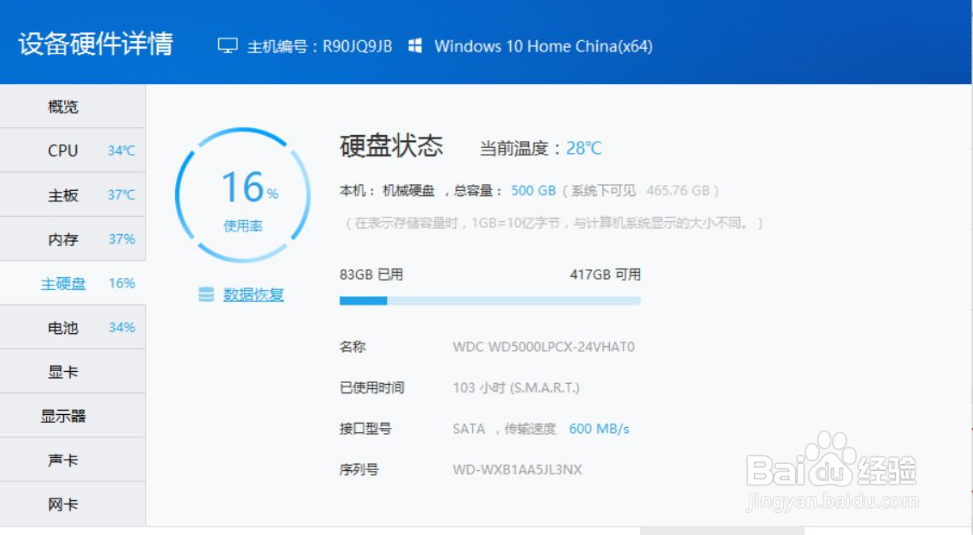Image resolution: width=973 pixels, height=535 pixels.
Task: Select the 主硬盘 main disk tab
Action: coord(73,283)
